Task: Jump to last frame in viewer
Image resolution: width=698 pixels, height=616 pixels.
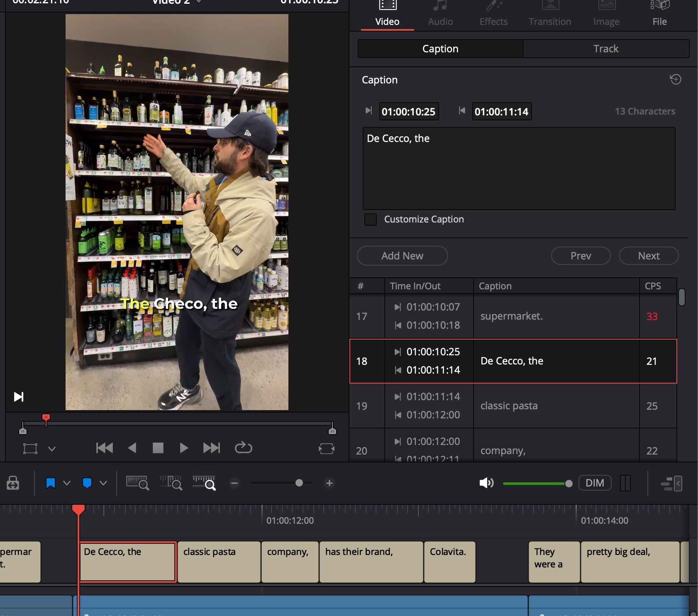Action: pos(212,448)
